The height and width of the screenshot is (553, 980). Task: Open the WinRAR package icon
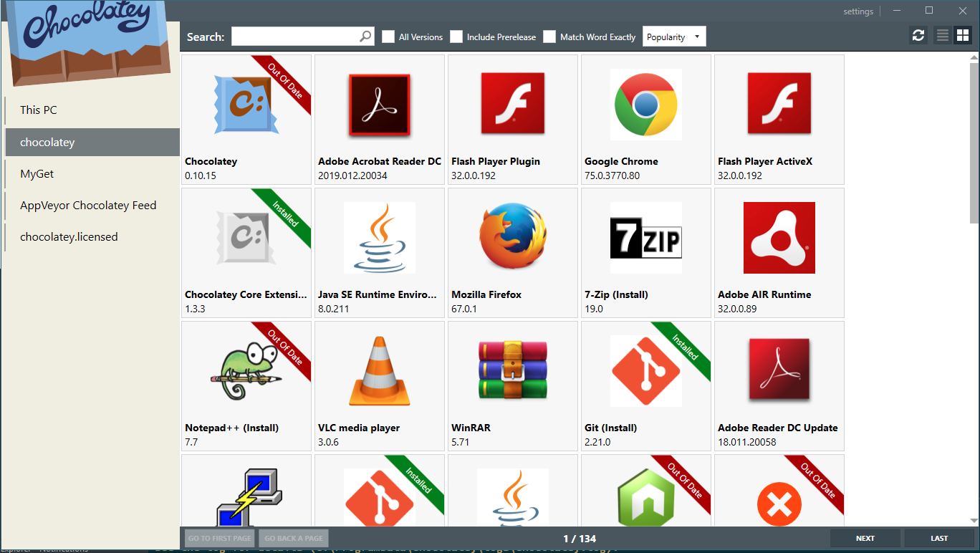click(x=513, y=371)
